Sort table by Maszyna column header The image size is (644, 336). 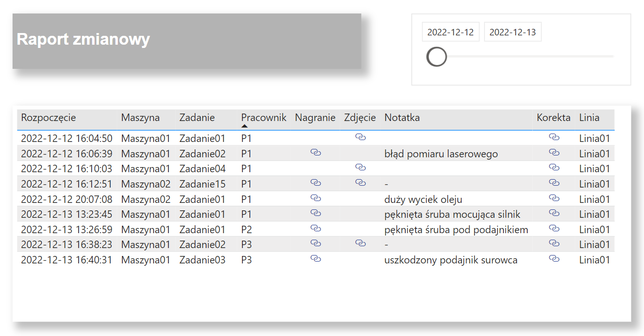click(141, 118)
